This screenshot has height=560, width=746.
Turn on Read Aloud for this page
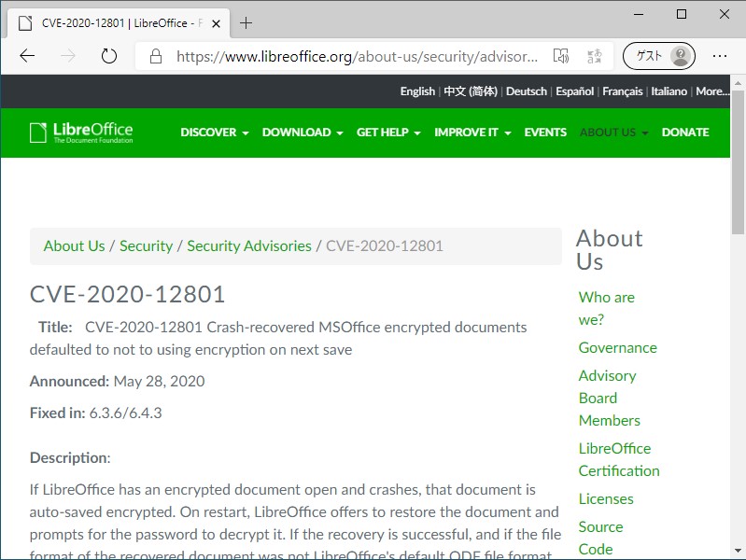click(x=561, y=56)
